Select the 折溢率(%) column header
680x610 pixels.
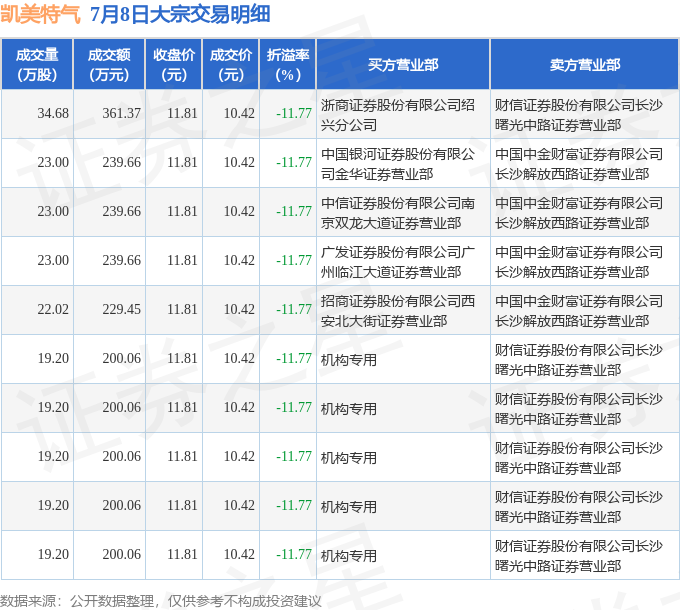pos(288,64)
